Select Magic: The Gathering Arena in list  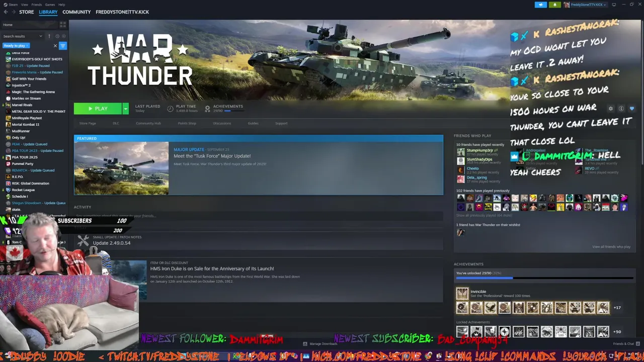tap(33, 92)
